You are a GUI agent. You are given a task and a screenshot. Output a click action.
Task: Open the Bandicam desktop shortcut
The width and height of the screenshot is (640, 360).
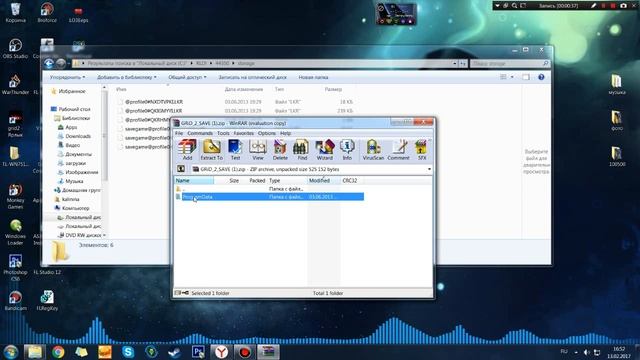pyautogui.click(x=15, y=301)
